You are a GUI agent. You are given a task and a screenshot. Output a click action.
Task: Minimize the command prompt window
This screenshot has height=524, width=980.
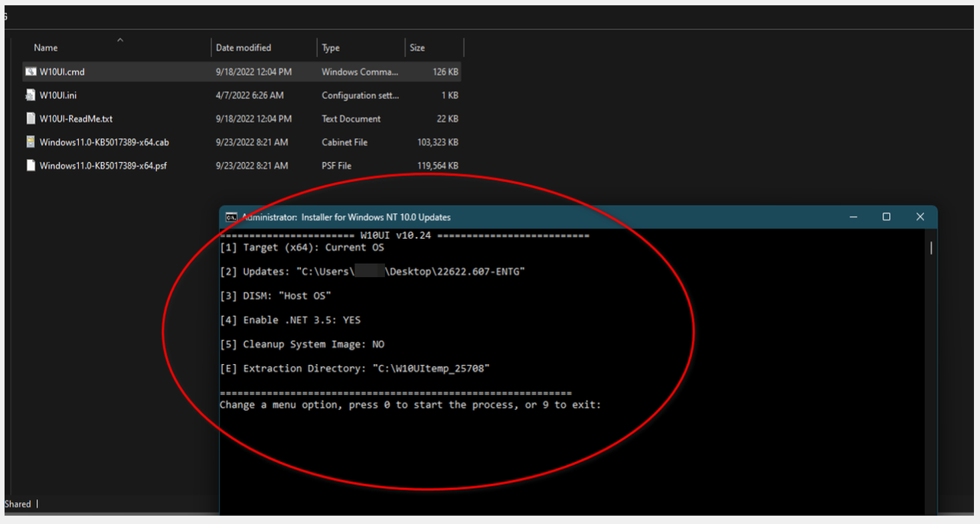click(853, 217)
